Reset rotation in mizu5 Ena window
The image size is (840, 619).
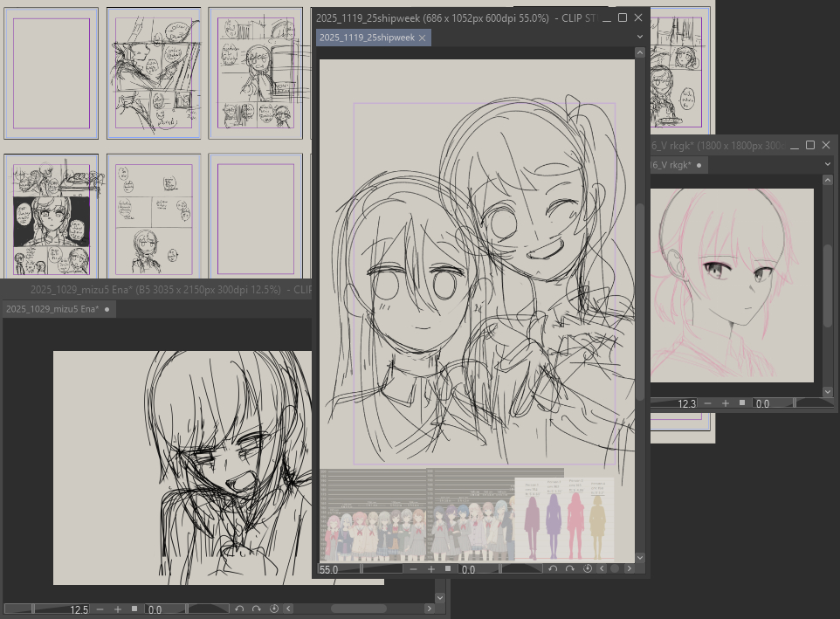tap(273, 609)
